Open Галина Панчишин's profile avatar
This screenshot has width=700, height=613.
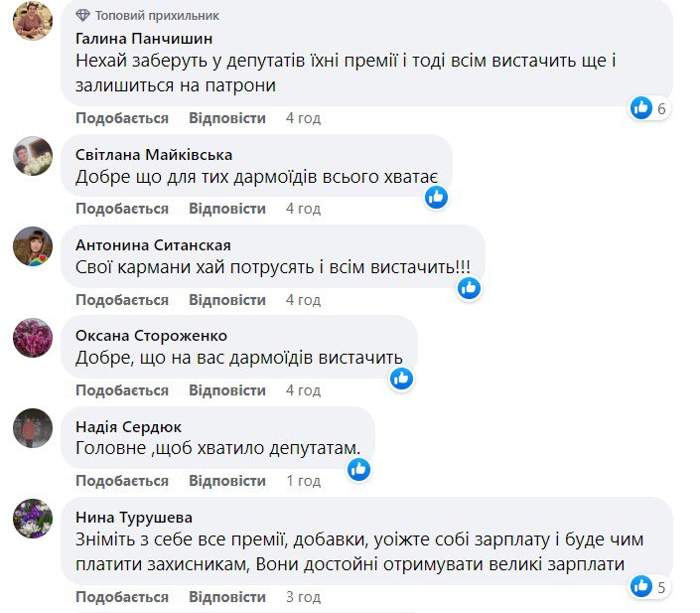[x=33, y=21]
